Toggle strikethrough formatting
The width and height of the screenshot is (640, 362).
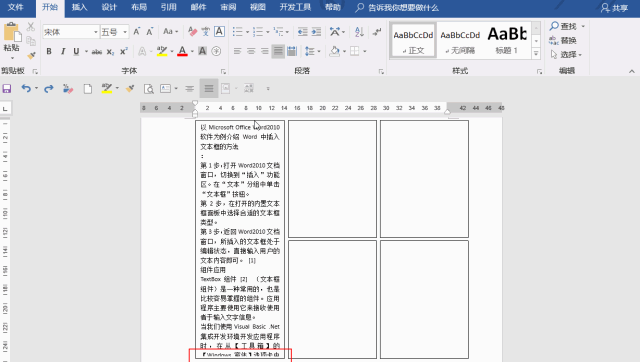97,51
